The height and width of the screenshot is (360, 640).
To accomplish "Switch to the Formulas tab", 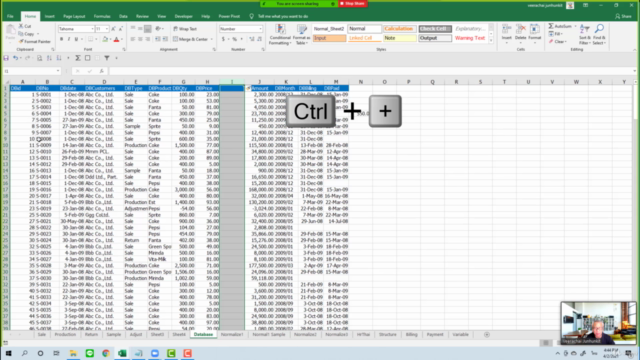I will 102,16.
